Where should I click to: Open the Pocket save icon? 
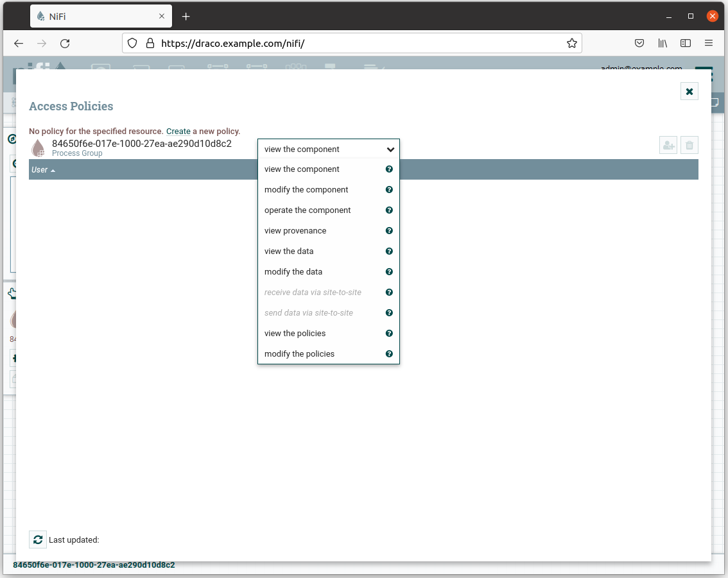(639, 43)
